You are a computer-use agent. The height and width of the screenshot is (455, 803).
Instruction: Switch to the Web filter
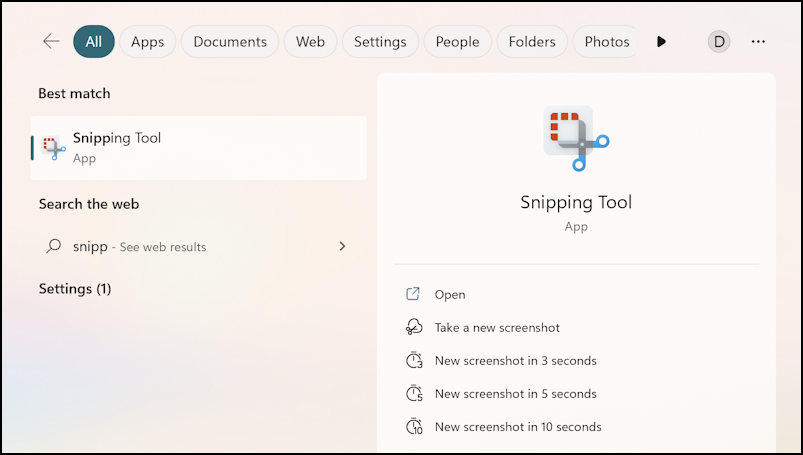[310, 42]
